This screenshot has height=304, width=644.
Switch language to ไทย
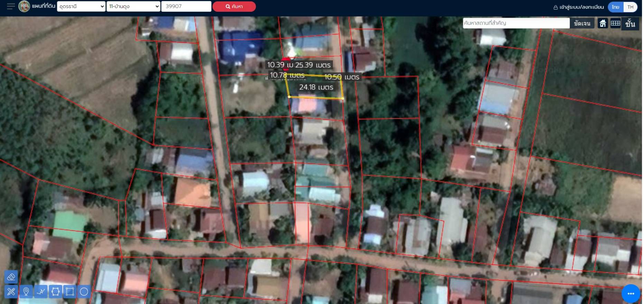tap(615, 7)
